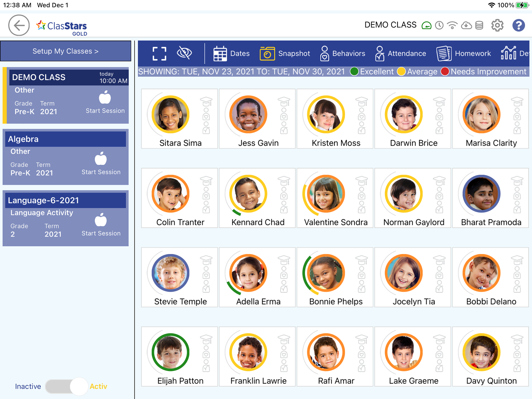Tap graduation cap icon on Sitara Sima
Image resolution: width=532 pixels, height=399 pixels.
click(206, 101)
